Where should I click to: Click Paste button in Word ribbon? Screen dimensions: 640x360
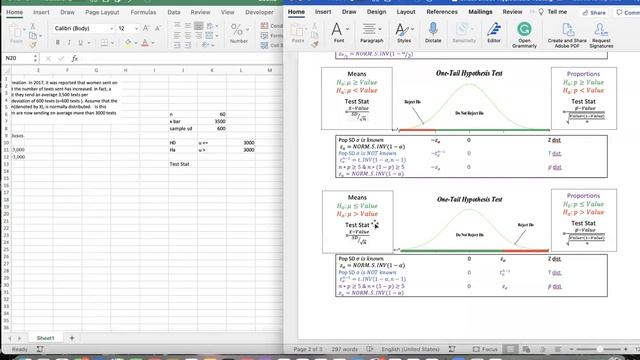coord(298,33)
